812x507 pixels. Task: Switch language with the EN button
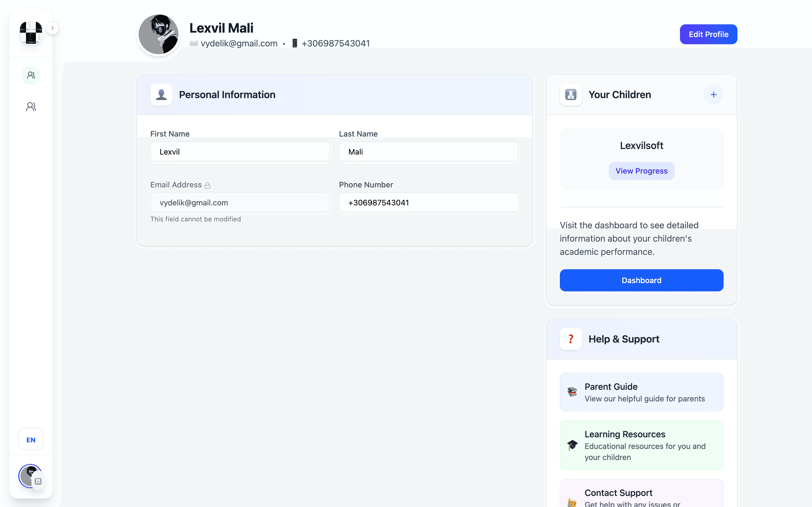click(x=31, y=440)
